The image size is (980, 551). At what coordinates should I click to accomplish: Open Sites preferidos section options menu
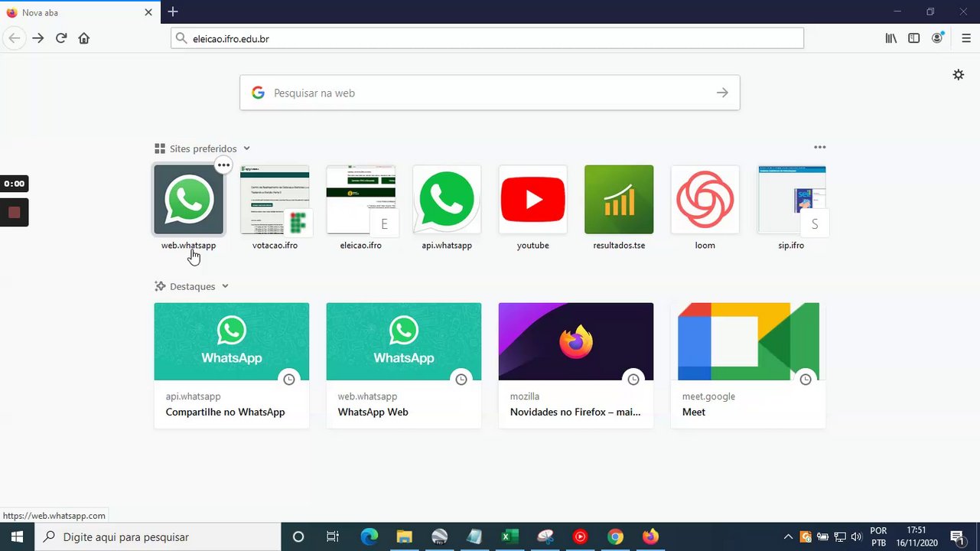[820, 147]
